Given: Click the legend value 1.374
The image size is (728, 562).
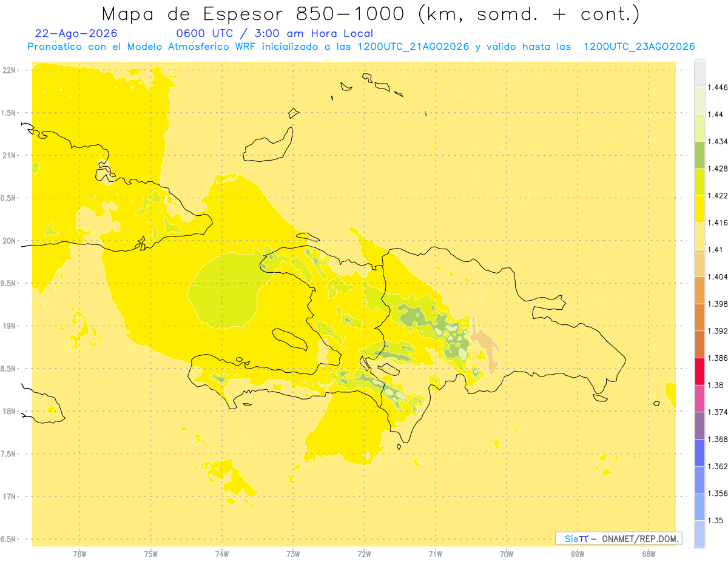Looking at the screenshot, I should pos(718,412).
